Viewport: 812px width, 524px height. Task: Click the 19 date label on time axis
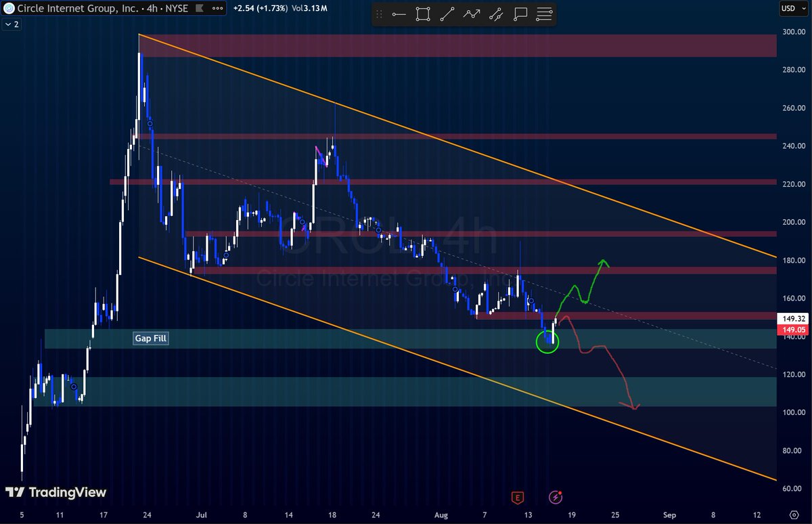(572, 514)
